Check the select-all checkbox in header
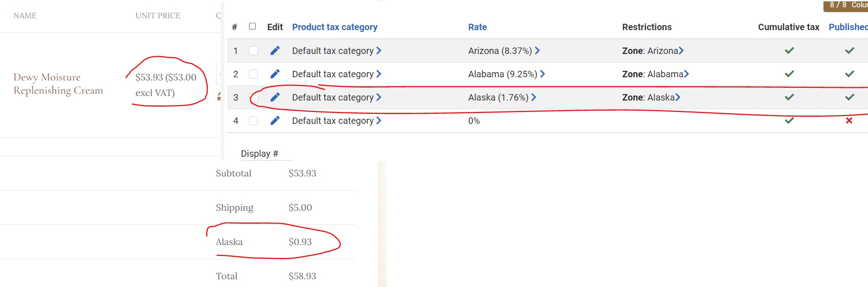 click(x=252, y=27)
